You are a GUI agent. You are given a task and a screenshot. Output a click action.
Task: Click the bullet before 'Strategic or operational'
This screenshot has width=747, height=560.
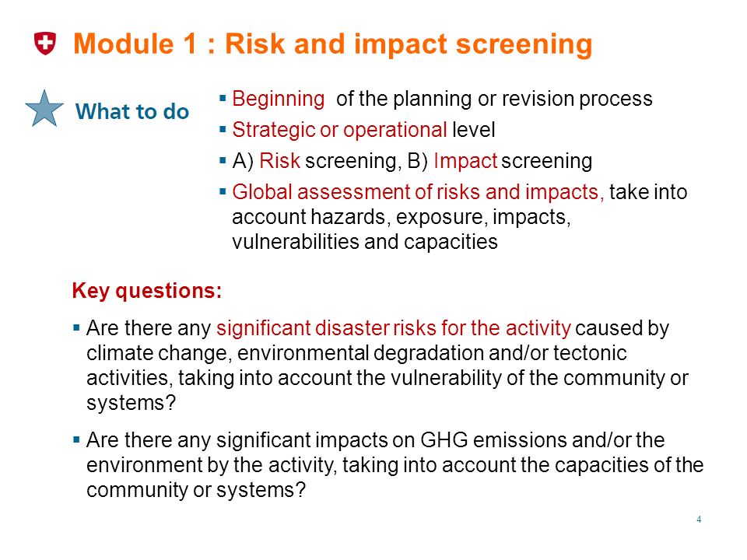tap(223, 130)
